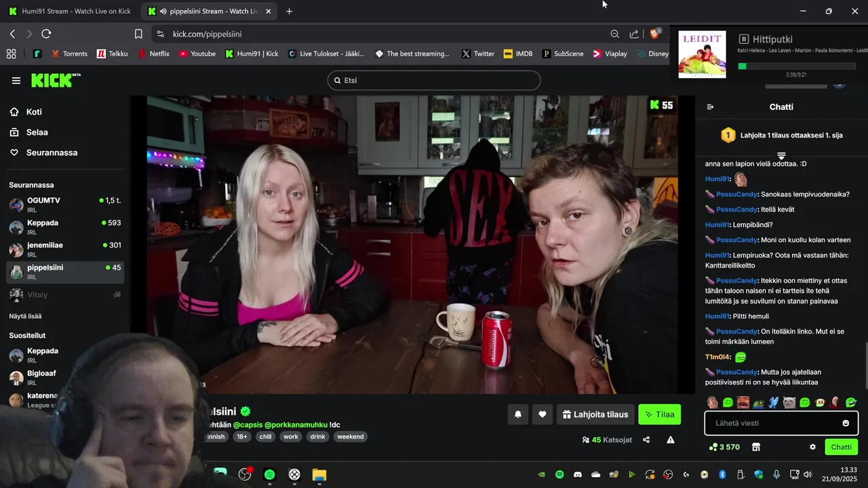Viewport: 868px width, 488px height.
Task: Click the 18+ stream tag
Action: click(242, 436)
